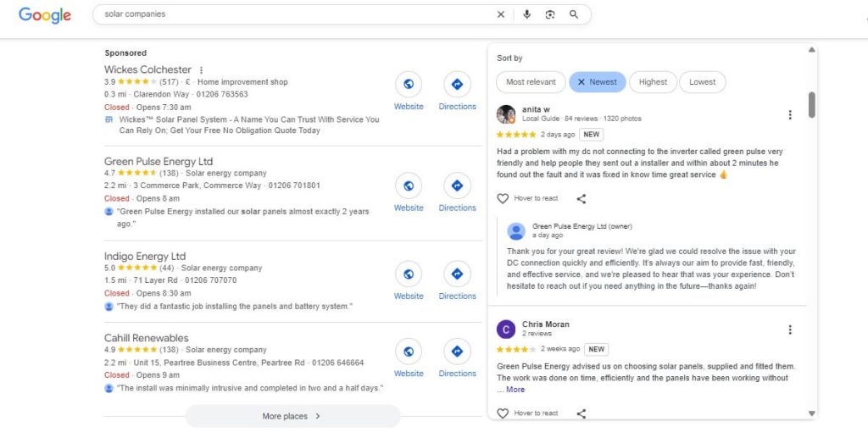
Task: Click reviews panel scroll down arrow
Action: tap(811, 413)
